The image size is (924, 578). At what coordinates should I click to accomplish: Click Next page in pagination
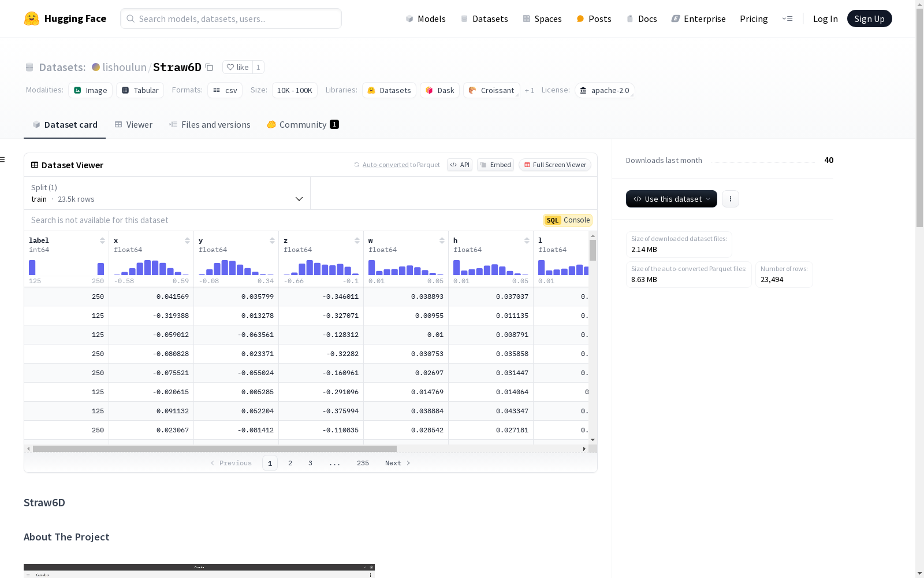click(x=397, y=463)
